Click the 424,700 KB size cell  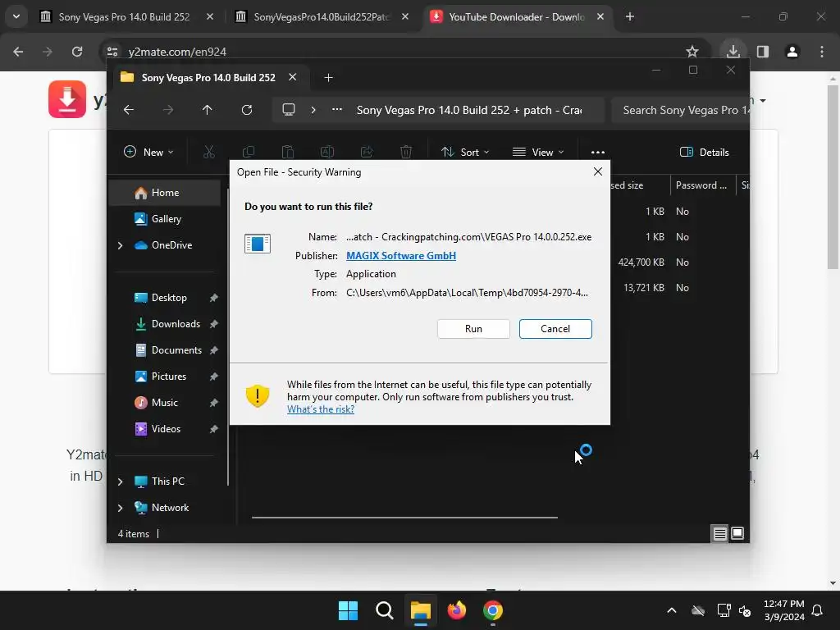point(641,262)
